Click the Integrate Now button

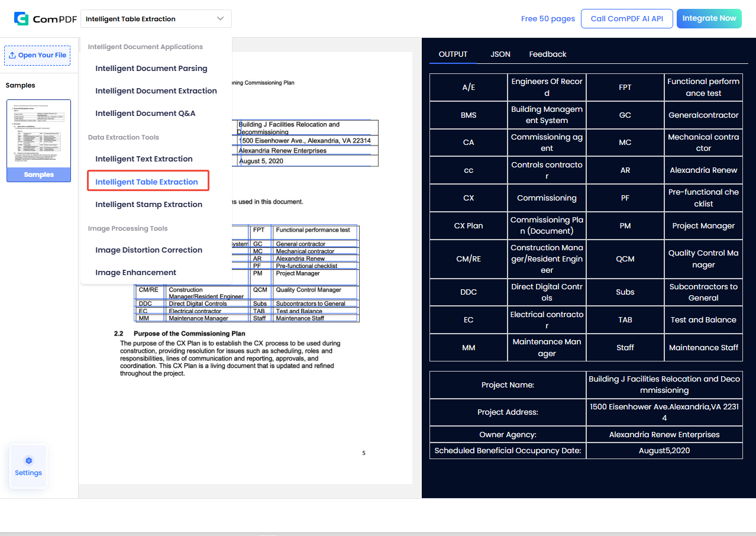click(709, 18)
